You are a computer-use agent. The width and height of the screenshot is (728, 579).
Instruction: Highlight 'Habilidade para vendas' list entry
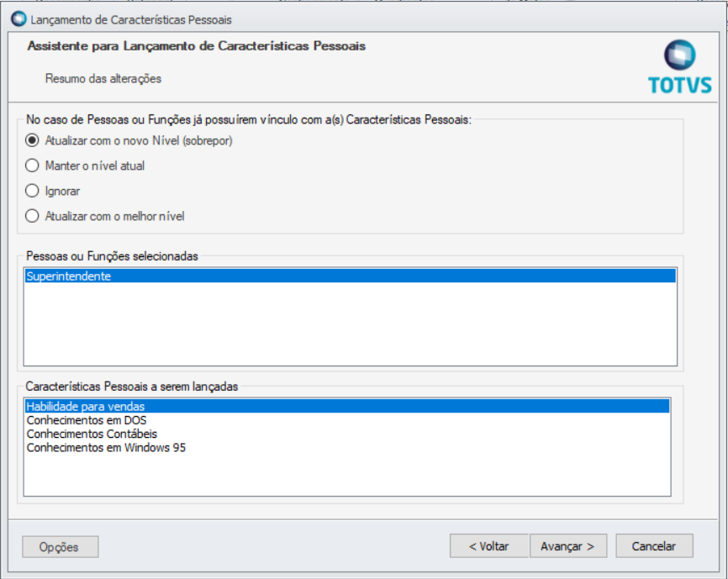point(347,407)
